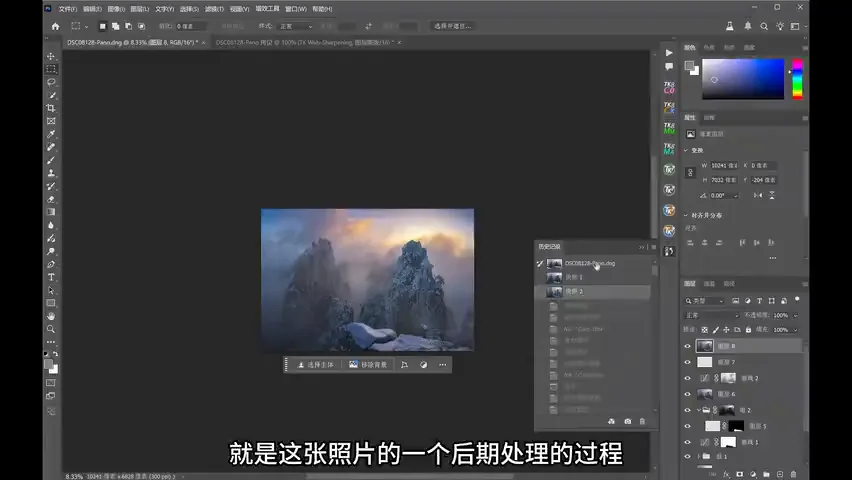The width and height of the screenshot is (852, 480).
Task: Open the TK8 Cx panel icon
Action: click(669, 108)
